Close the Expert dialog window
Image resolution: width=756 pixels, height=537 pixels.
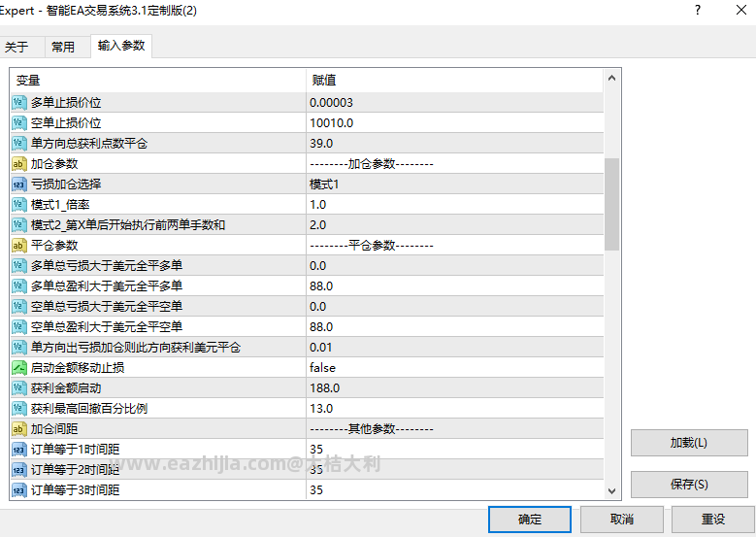click(x=741, y=10)
